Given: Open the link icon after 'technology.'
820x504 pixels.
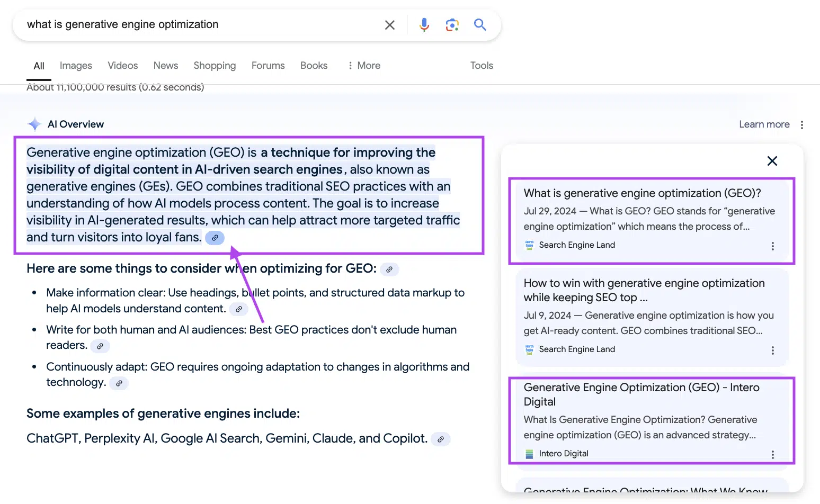Looking at the screenshot, I should pos(119,383).
